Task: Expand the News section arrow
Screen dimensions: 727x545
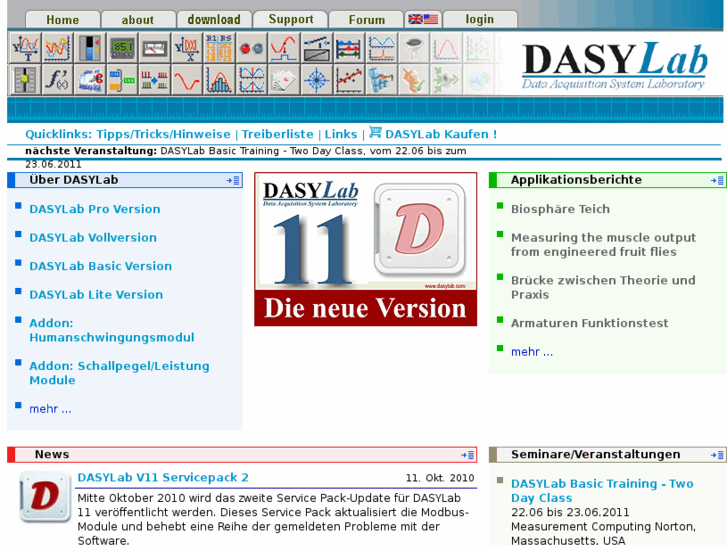Action: [467, 455]
